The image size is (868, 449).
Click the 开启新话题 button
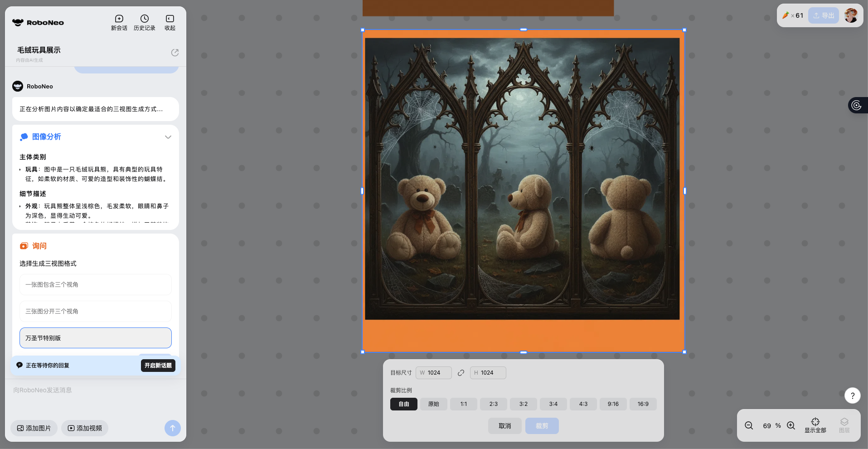point(158,366)
